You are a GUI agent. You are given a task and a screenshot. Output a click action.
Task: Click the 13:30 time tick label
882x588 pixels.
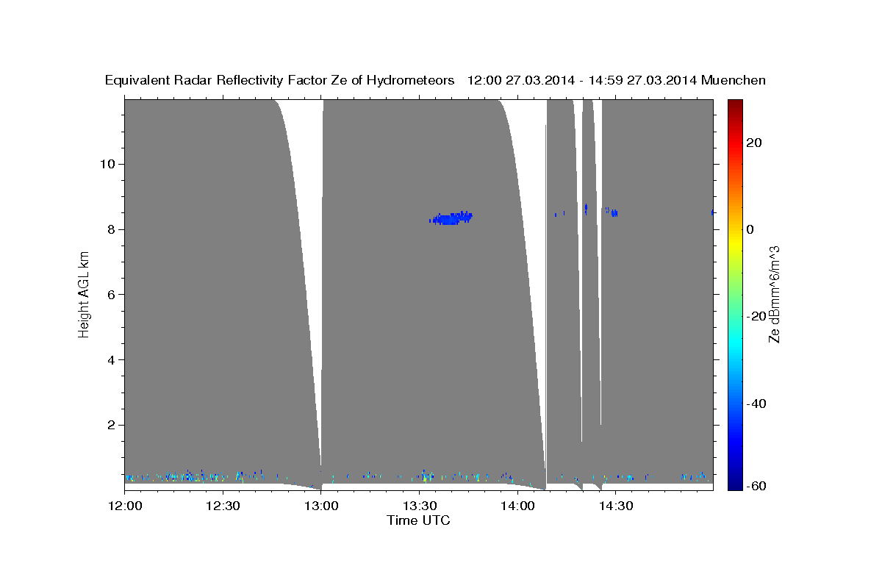click(x=419, y=506)
